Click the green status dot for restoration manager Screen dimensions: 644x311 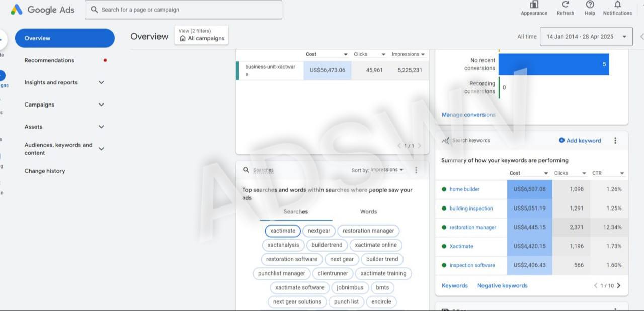(444, 228)
